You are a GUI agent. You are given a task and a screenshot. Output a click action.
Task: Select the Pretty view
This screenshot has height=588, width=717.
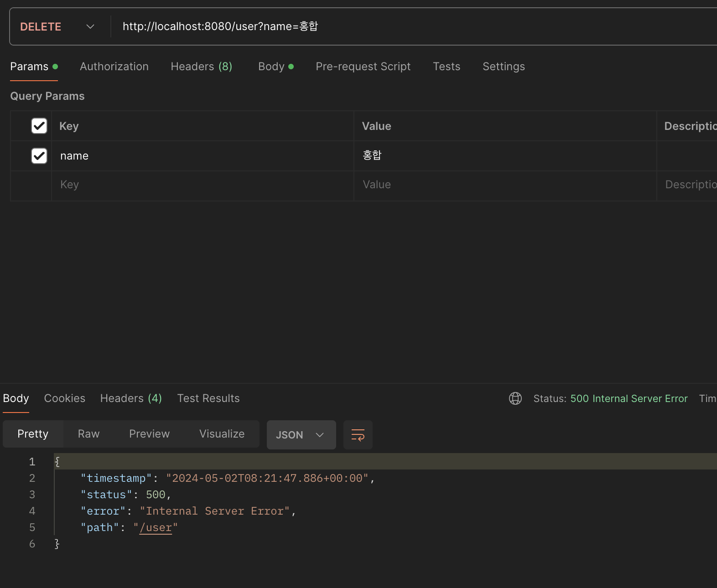point(33,434)
